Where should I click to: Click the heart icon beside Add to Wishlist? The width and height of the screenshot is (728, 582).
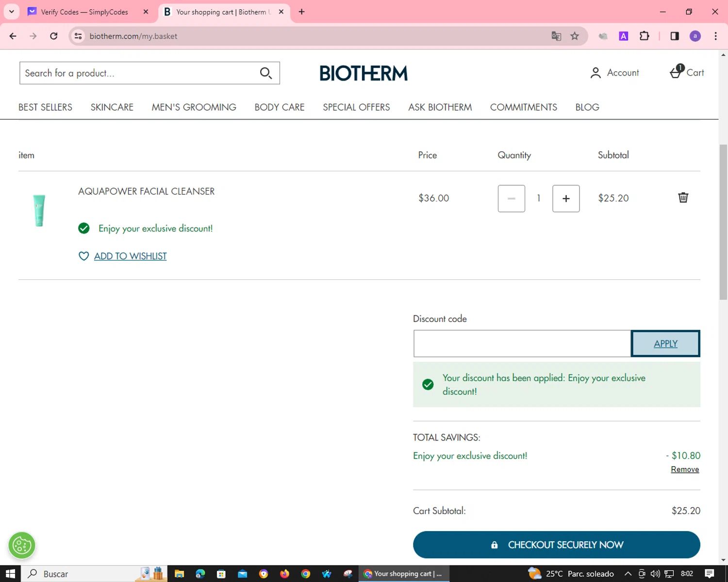83,256
